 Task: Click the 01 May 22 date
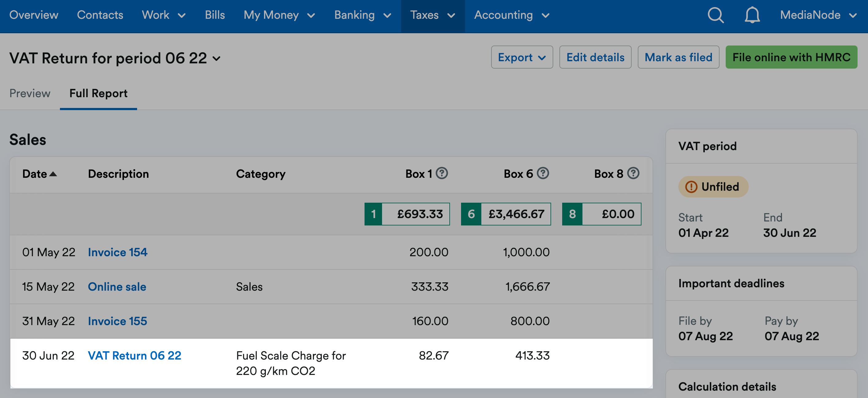click(x=49, y=252)
